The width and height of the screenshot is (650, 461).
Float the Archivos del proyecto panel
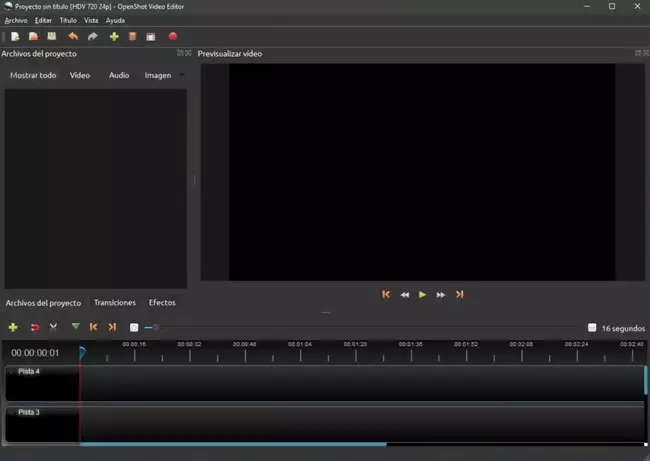click(x=180, y=53)
